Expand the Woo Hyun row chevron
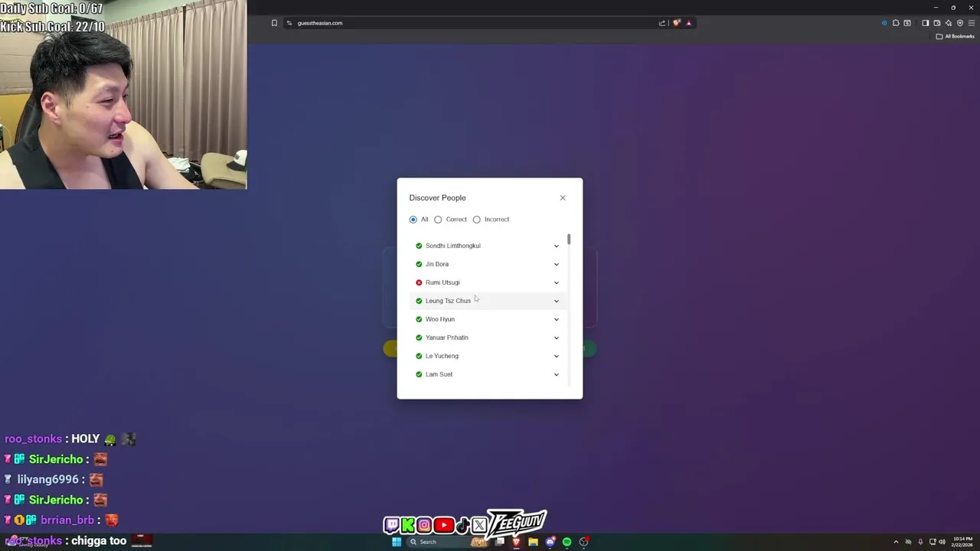Image resolution: width=980 pixels, height=551 pixels. [557, 319]
